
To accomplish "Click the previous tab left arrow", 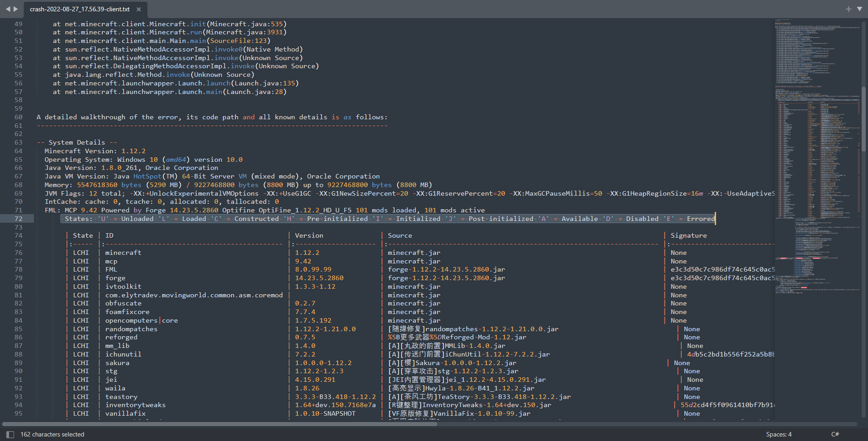I will [7, 9].
